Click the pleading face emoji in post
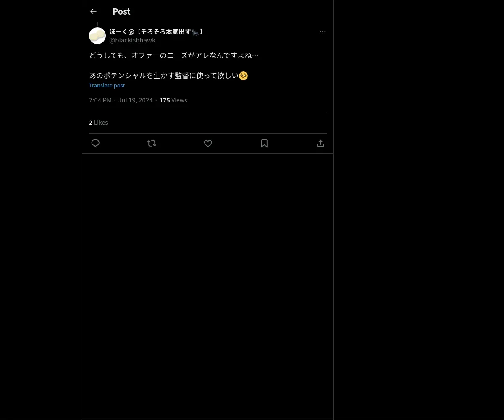The image size is (504, 420). pos(244,76)
